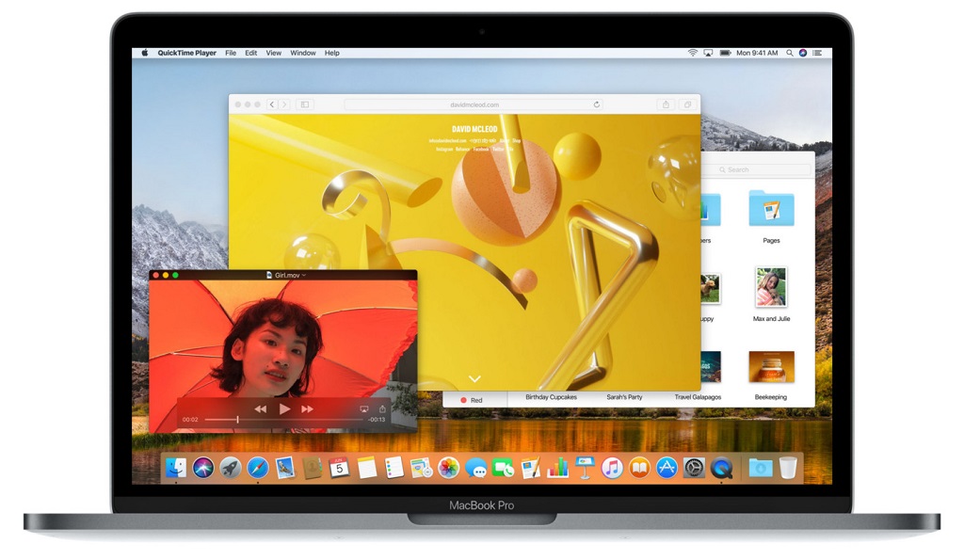Open the Max and Julie photo
This screenshot has height=560, width=964.
click(771, 287)
